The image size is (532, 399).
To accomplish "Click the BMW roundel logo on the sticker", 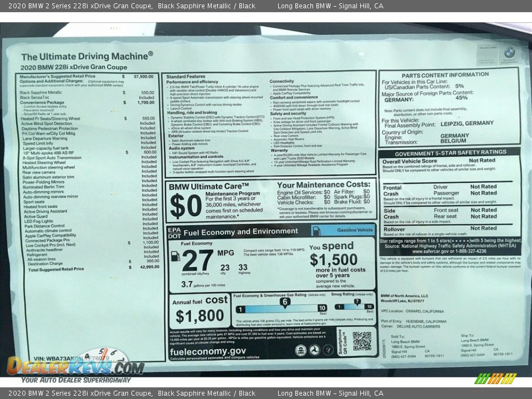I will (x=509, y=52).
